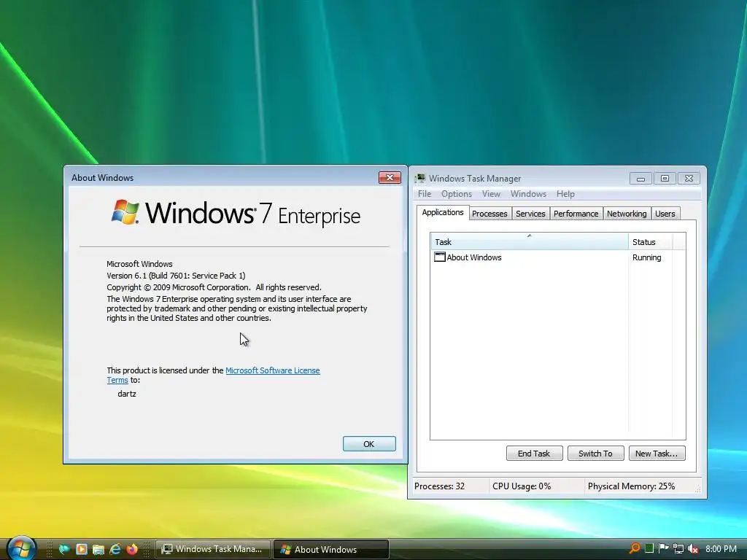Switch to the Processes tab
The image size is (747, 560).
(x=489, y=214)
